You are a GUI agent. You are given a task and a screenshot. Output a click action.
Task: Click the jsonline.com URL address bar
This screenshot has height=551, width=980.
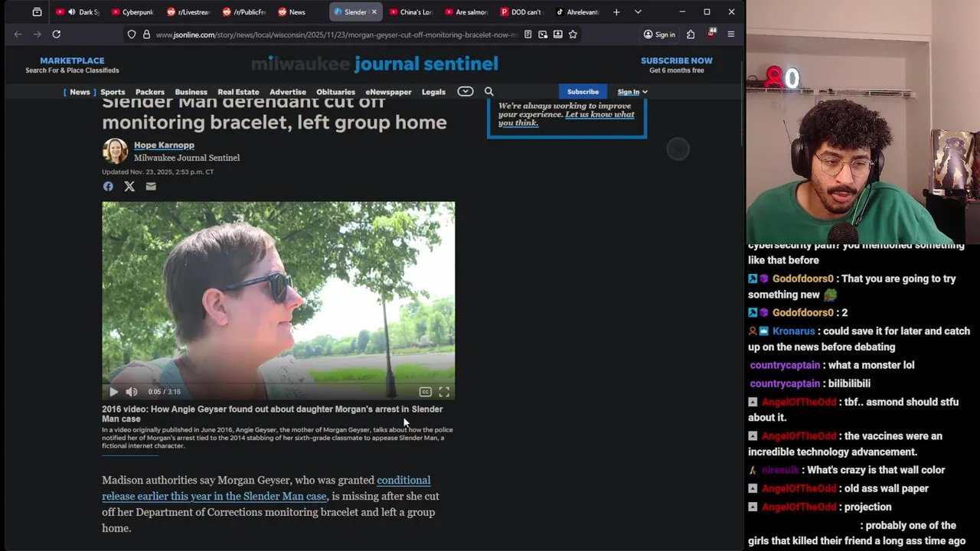tap(337, 34)
